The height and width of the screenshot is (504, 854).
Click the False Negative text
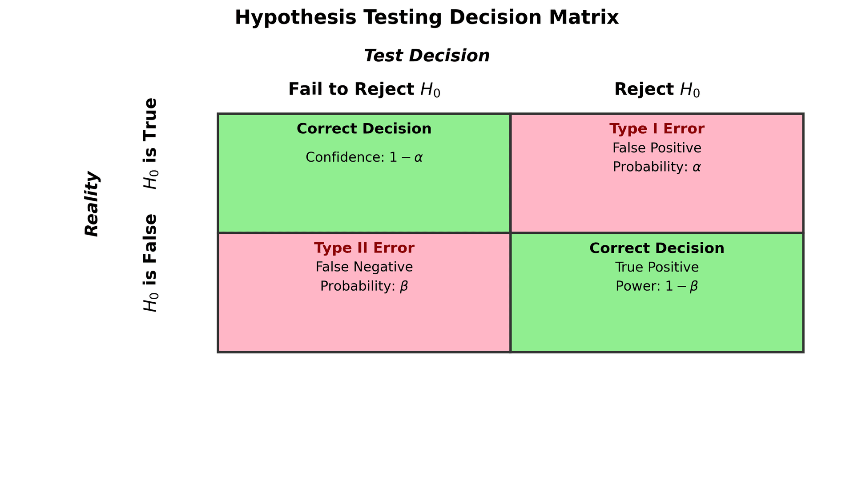364,267
